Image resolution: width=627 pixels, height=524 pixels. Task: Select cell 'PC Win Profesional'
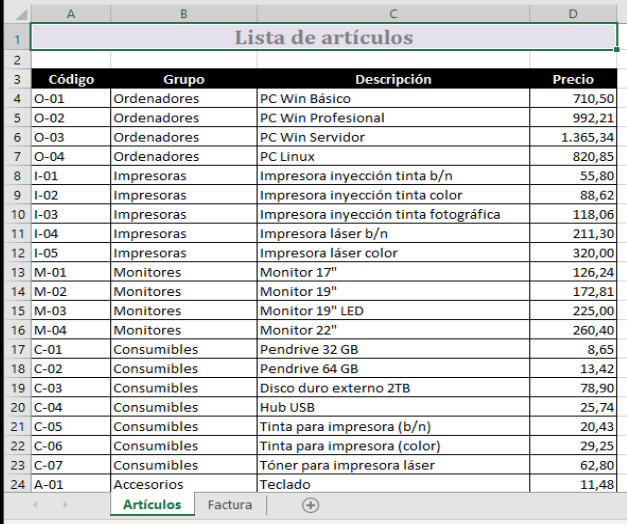393,118
